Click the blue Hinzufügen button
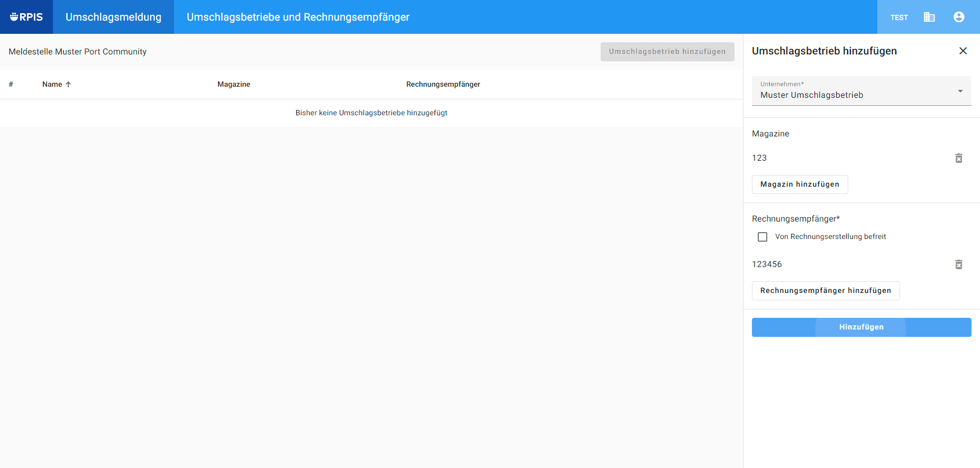The width and height of the screenshot is (980, 468). [861, 327]
